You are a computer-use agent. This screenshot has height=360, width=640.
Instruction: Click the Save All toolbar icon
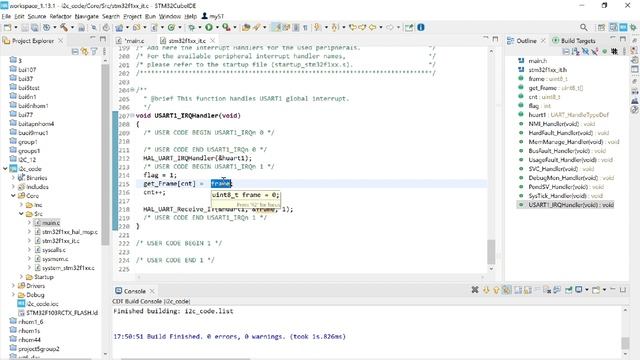35,27
